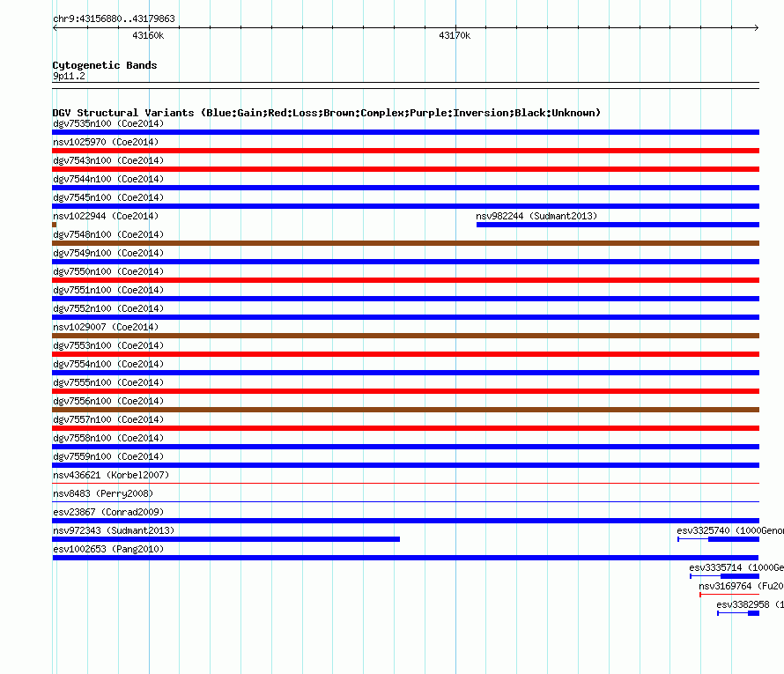Click the esv3325740 blue feature glyph
Image resolution: width=784 pixels, height=674 pixels.
719,539
